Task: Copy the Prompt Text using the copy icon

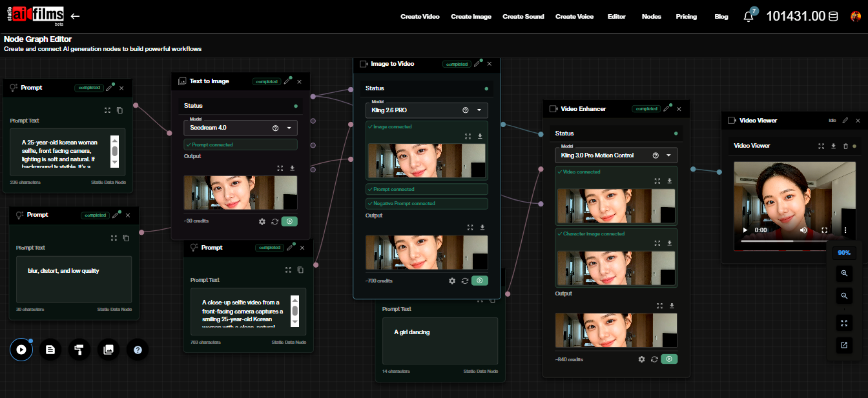Action: click(119, 110)
